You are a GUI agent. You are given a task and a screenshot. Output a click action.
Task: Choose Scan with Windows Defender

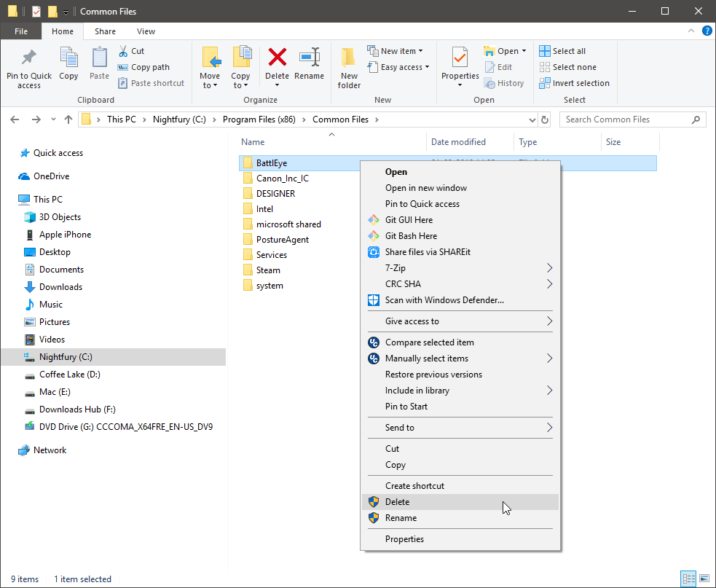(460, 300)
